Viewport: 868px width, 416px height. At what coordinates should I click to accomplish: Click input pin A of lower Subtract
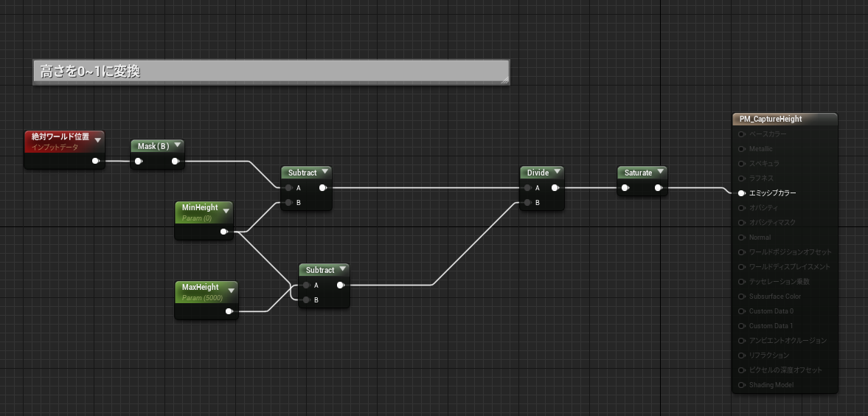(x=307, y=285)
